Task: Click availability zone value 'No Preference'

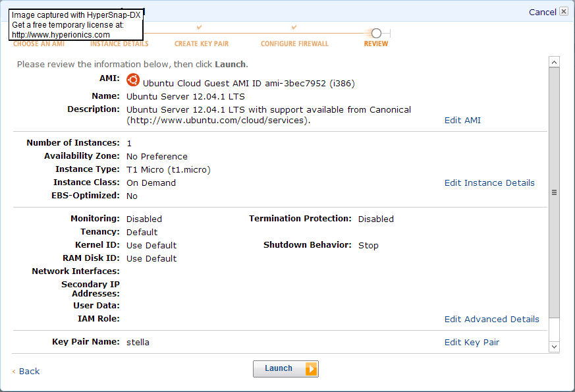Action: pos(157,157)
